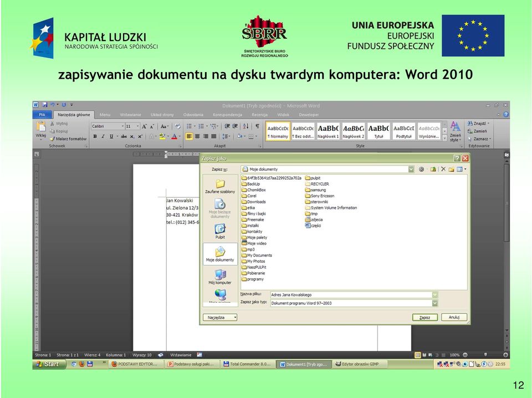Open the font size 11 dropdown

pyautogui.click(x=137, y=126)
